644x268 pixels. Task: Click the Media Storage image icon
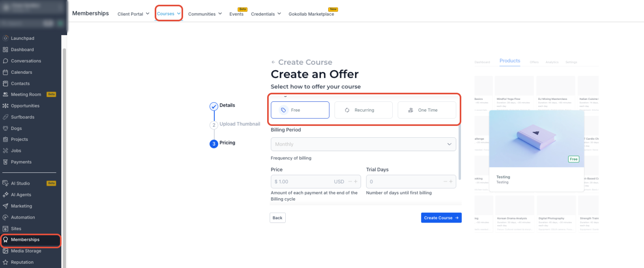tap(6, 251)
